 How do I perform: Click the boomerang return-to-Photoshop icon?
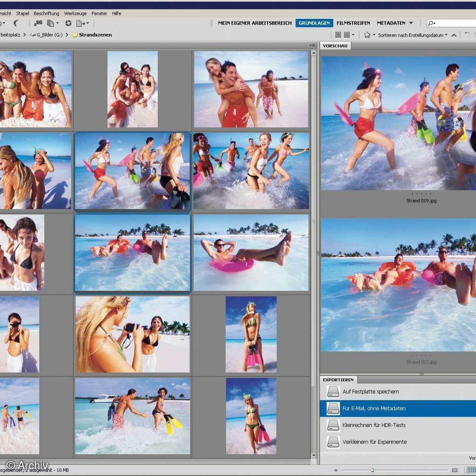16,23
